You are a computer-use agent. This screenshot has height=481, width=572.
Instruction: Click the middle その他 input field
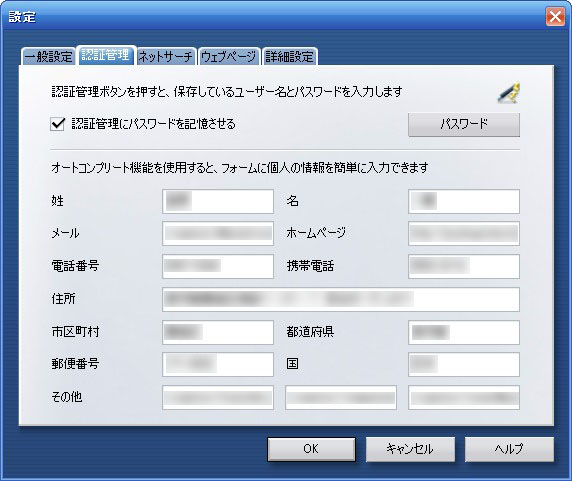pos(341,397)
